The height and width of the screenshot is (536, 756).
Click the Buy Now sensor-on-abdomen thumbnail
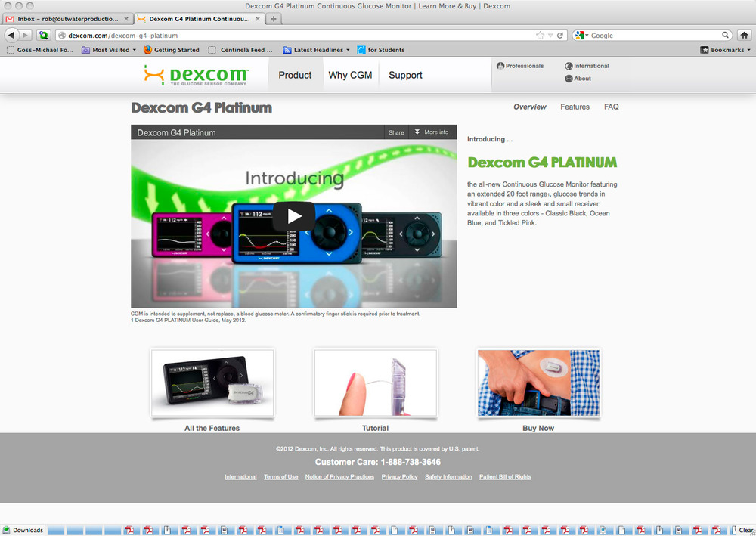coord(538,383)
